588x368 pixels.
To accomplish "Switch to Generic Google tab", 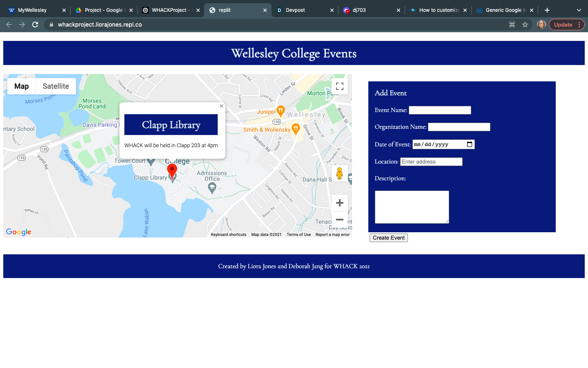I will pyautogui.click(x=505, y=10).
